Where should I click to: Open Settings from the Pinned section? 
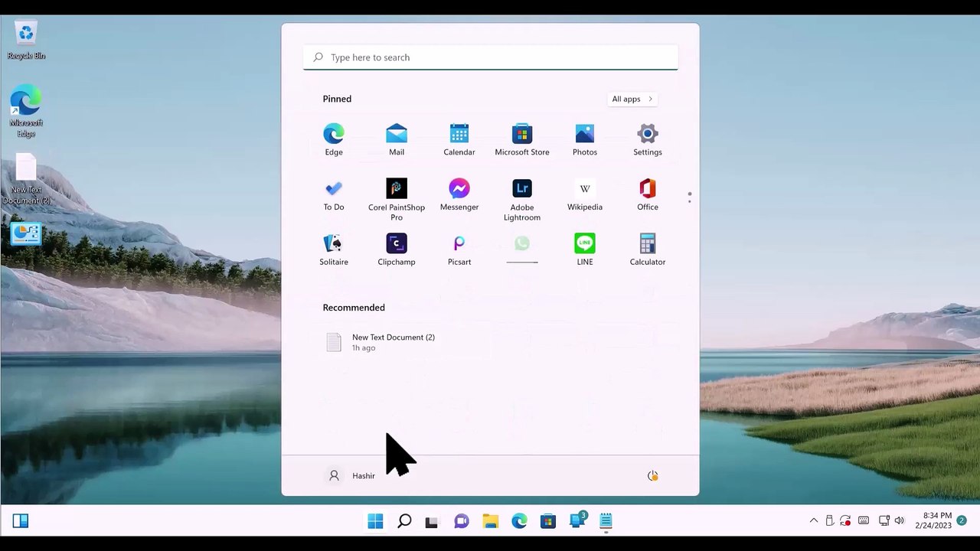pyautogui.click(x=648, y=140)
